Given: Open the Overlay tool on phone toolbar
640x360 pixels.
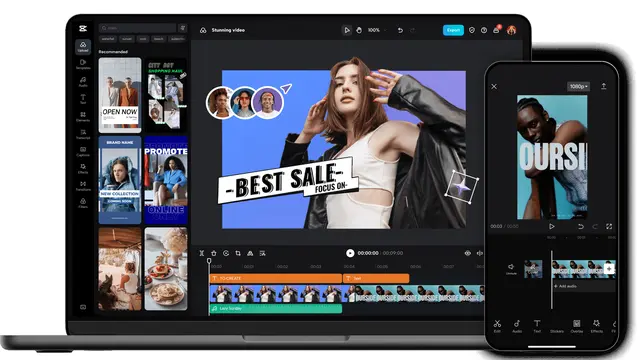Looking at the screenshot, I should (x=576, y=326).
